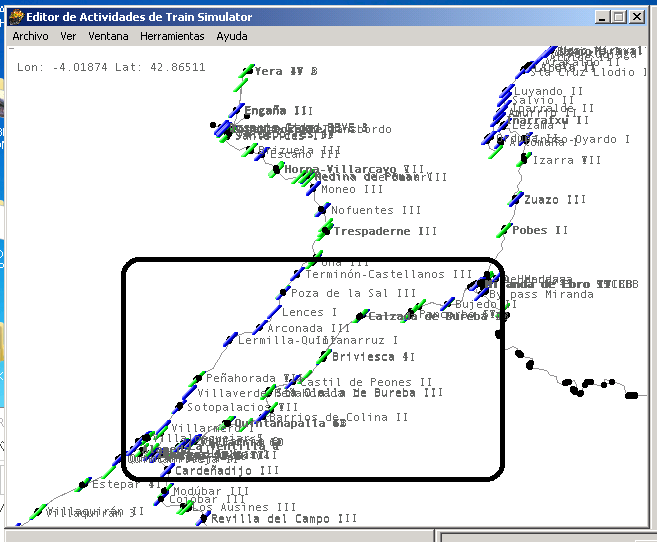657x542 pixels.
Task: Click the Moneo III station label
Action: tap(352, 189)
